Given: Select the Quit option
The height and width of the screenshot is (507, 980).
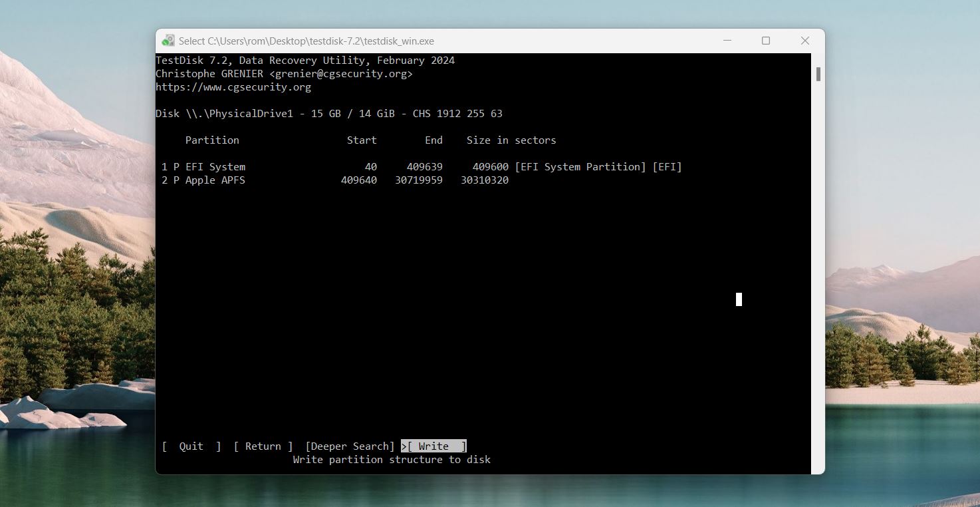Looking at the screenshot, I should click(191, 446).
